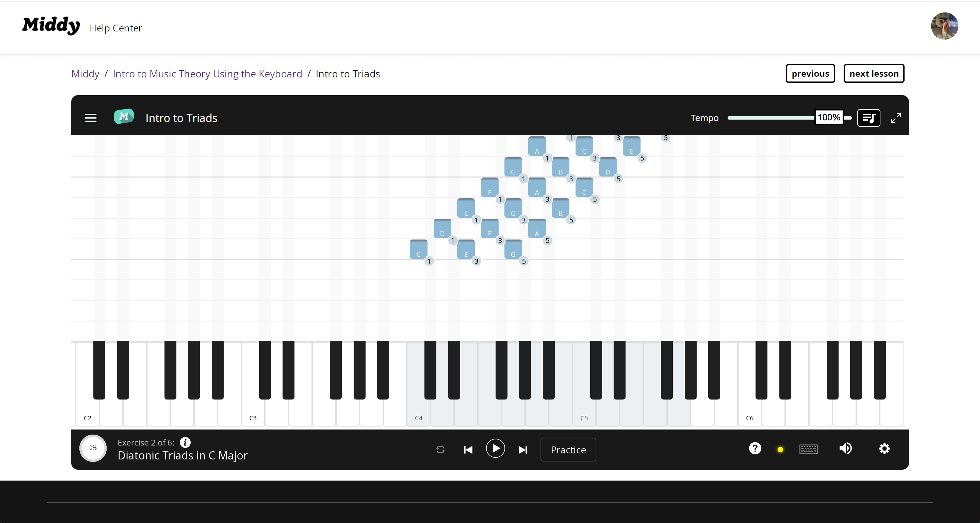The image size is (980, 523).
Task: Toggle the loop repeat icon
Action: (439, 448)
